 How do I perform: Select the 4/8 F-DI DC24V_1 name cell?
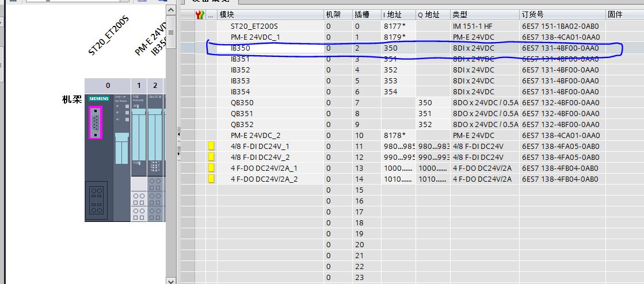tap(270, 146)
